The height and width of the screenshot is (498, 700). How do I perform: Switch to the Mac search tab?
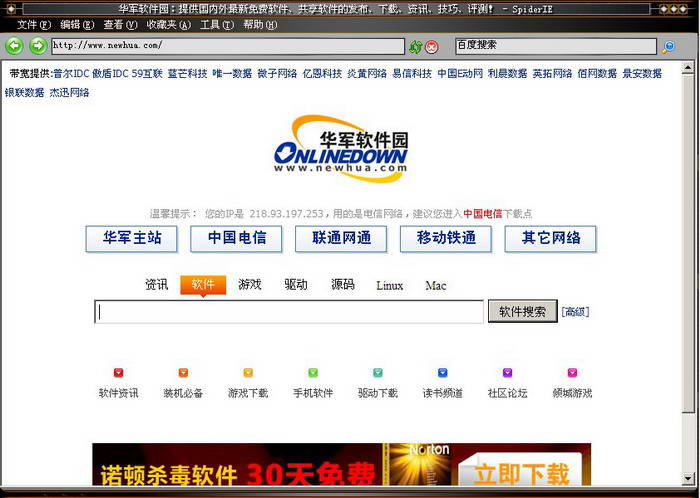click(x=436, y=286)
